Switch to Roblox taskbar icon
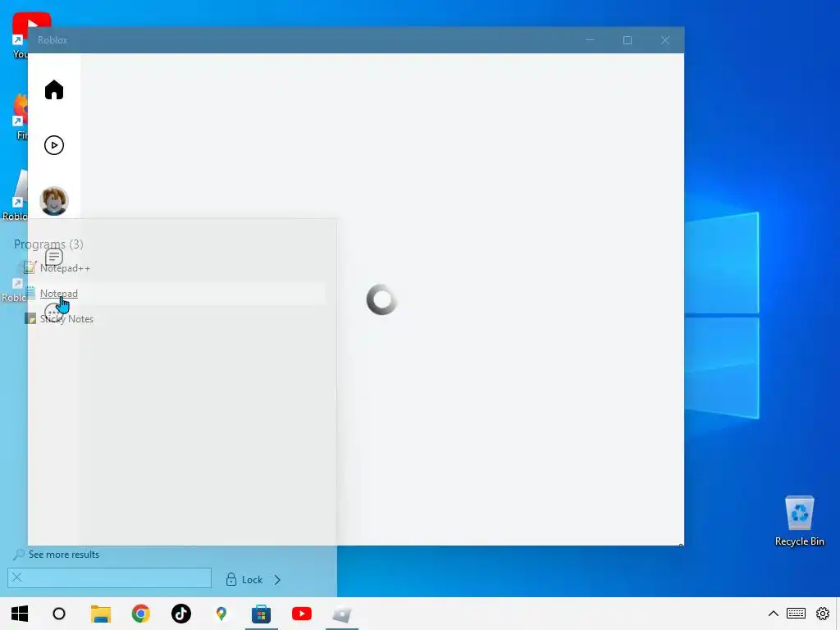The width and height of the screenshot is (840, 630). tap(342, 614)
